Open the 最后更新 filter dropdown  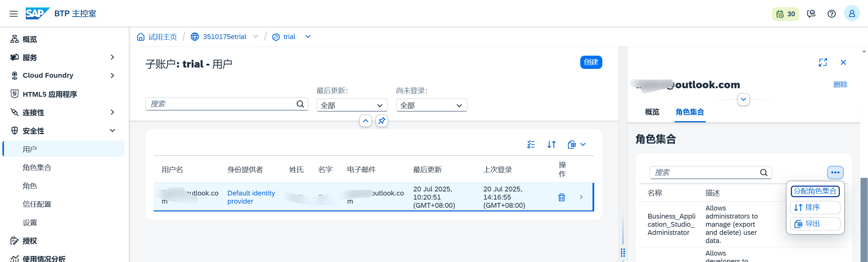click(352, 105)
